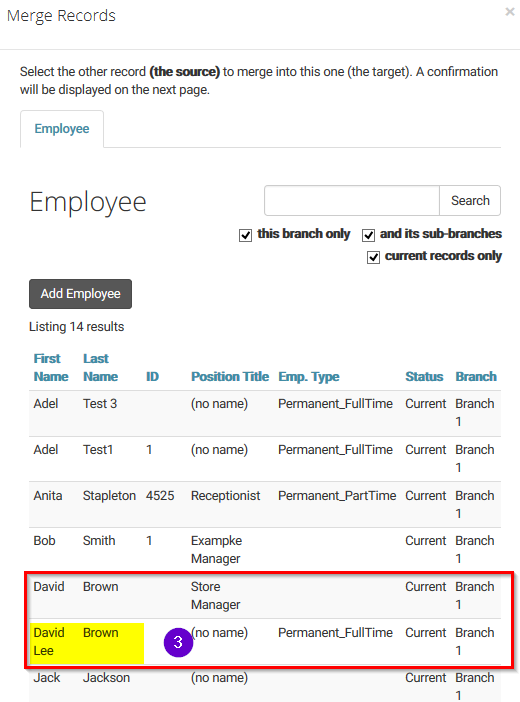Sort by Position Title header

(x=230, y=377)
